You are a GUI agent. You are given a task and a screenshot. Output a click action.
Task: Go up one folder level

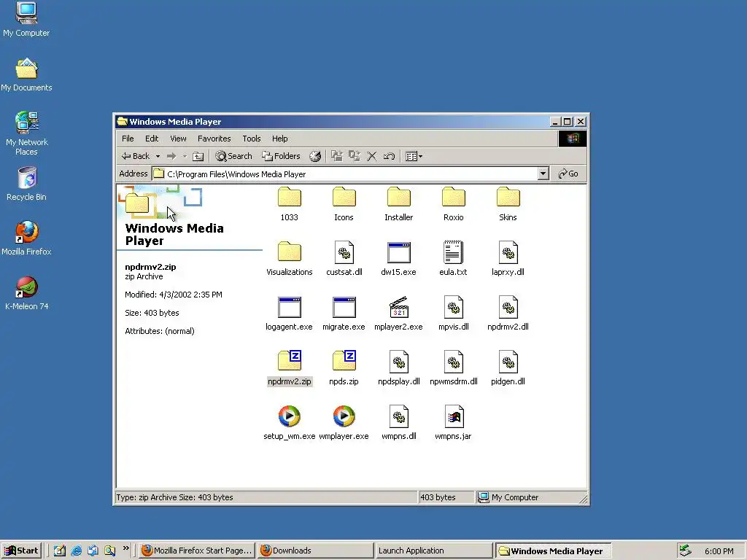(x=198, y=156)
